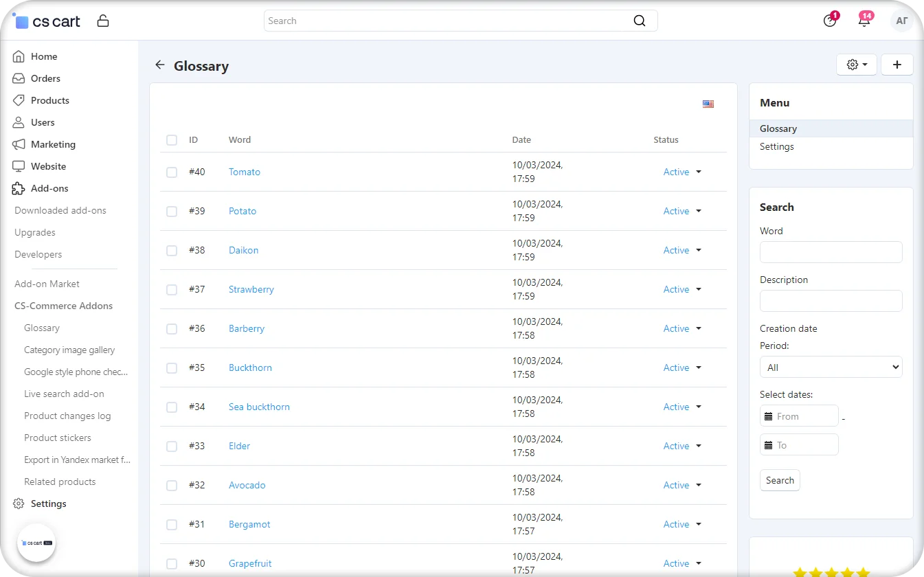
Task: Select Settings in the Menu panel
Action: pyautogui.click(x=776, y=146)
